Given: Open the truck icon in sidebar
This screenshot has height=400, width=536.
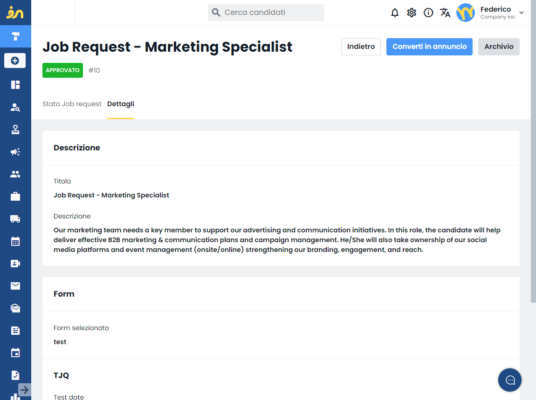Looking at the screenshot, I should tap(15, 219).
